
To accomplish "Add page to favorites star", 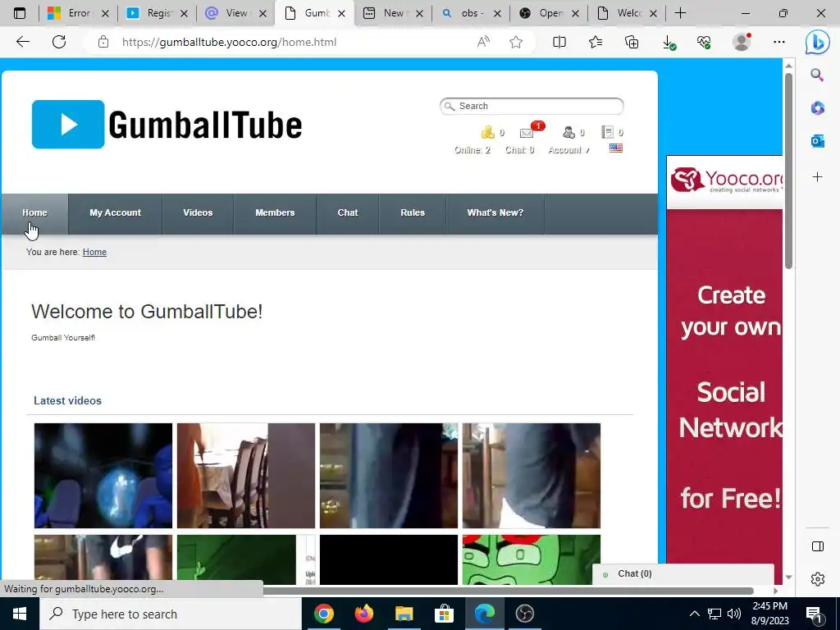I will coord(516,42).
